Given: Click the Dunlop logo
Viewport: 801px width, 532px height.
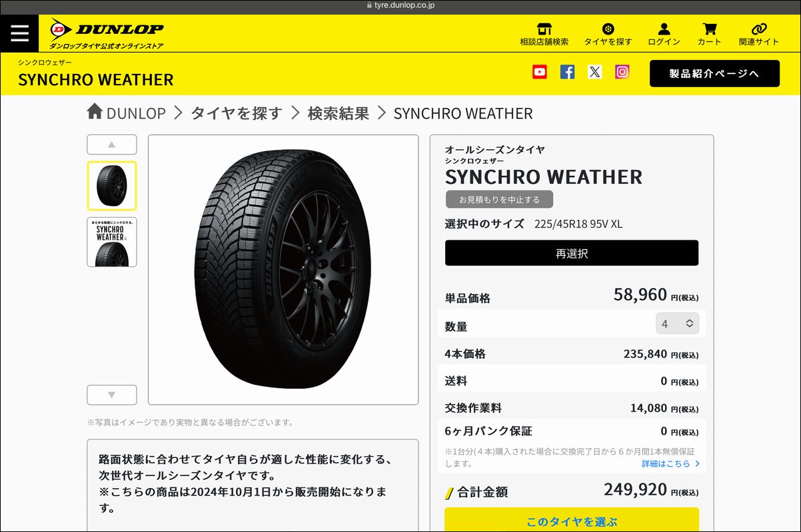Looking at the screenshot, I should [107, 33].
